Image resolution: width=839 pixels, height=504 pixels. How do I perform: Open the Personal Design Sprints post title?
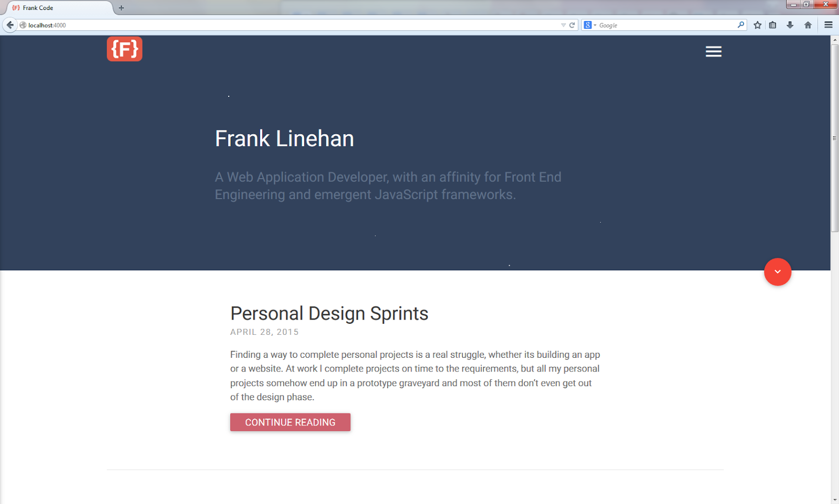[329, 313]
